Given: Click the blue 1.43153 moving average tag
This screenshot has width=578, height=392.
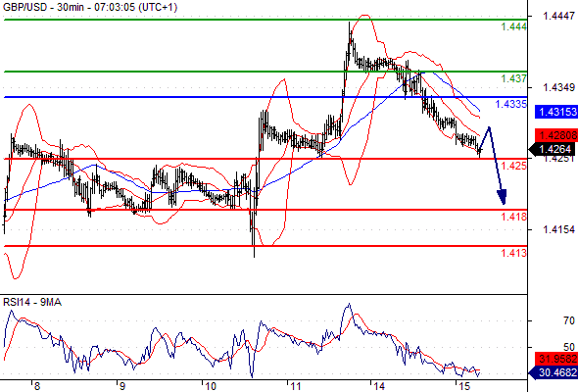Looking at the screenshot, I should point(556,112).
